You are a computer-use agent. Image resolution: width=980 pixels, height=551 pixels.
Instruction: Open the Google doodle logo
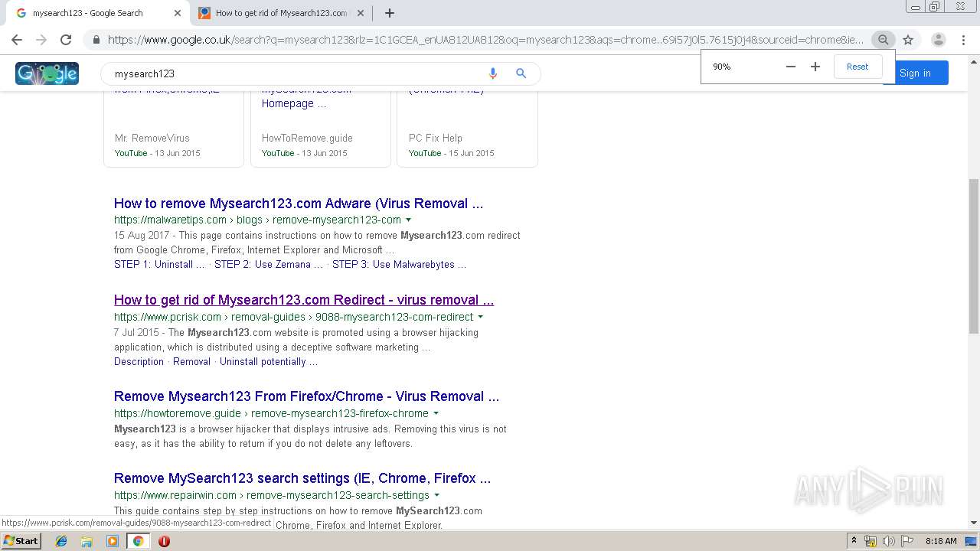point(47,73)
